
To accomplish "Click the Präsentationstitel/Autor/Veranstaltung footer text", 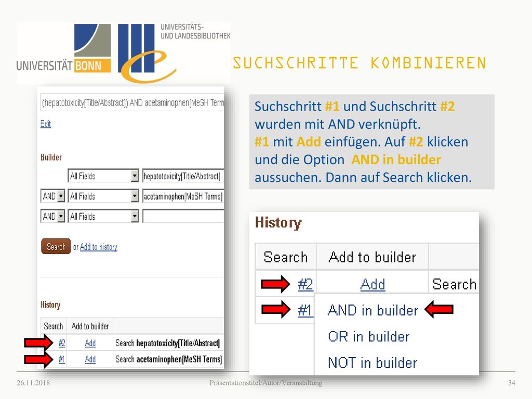I will [x=265, y=383].
